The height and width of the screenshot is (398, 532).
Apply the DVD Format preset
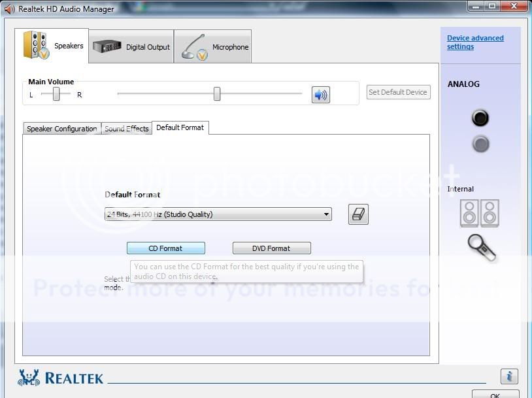pos(271,248)
